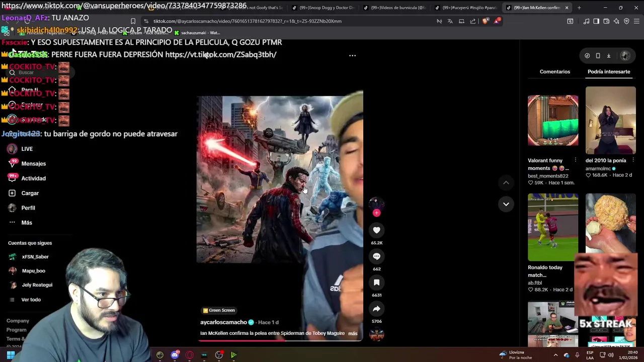The width and height of the screenshot is (644, 362).
Task: Open Valorant funny moments thumbnail
Action: [x=553, y=120]
